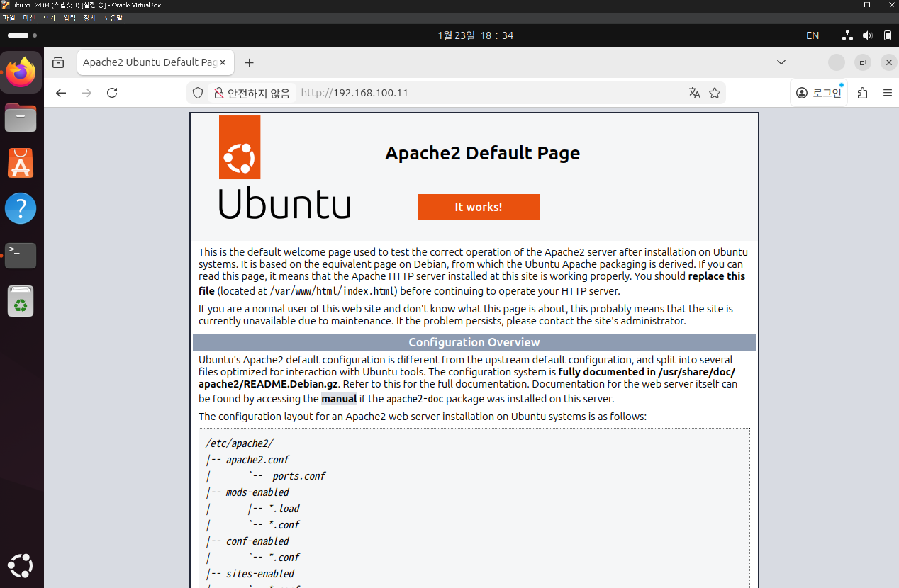Image resolution: width=899 pixels, height=588 pixels.
Task: Open the 파일 menu in VirtualBox
Action: (x=9, y=18)
